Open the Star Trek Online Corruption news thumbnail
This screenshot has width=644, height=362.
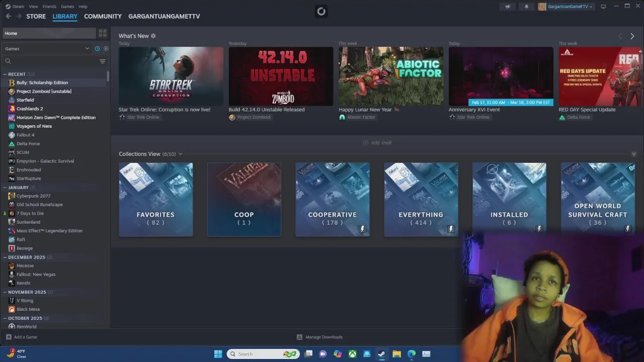171,76
